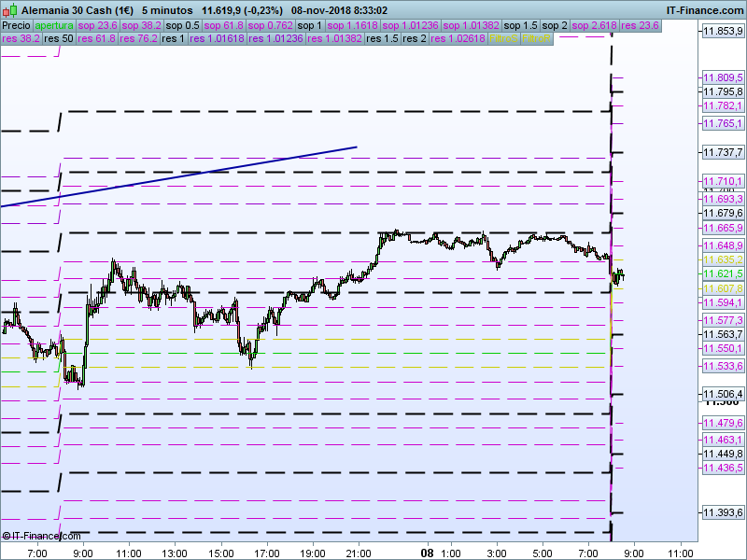
Task: Select the yellow FiltroS legend label
Action: (503, 38)
